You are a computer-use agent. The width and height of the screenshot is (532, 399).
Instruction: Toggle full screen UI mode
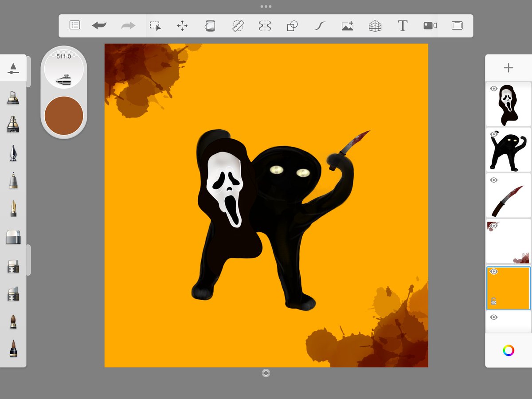click(457, 26)
